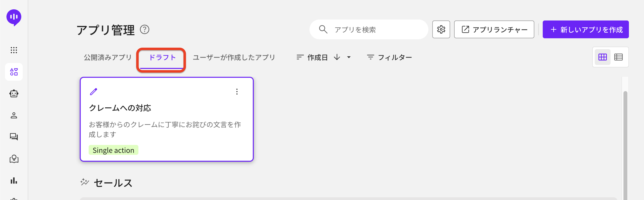The width and height of the screenshot is (644, 200).
Task: Click the help question mark icon
Action: coord(145,30)
